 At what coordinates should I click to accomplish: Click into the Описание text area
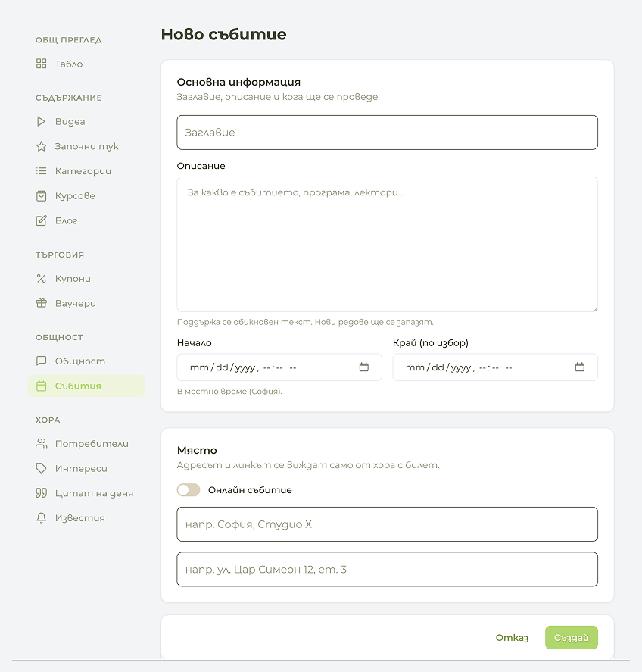387,244
